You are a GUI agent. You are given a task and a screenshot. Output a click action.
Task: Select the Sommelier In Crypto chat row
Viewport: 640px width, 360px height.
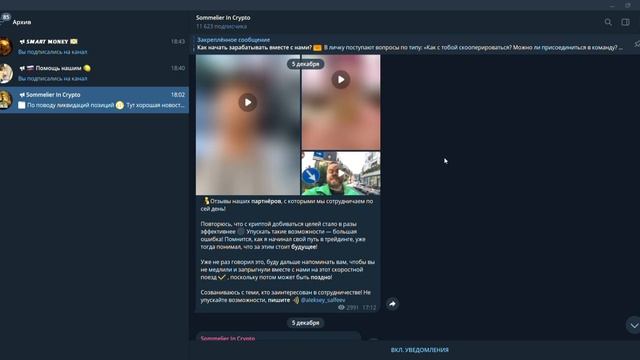94,100
